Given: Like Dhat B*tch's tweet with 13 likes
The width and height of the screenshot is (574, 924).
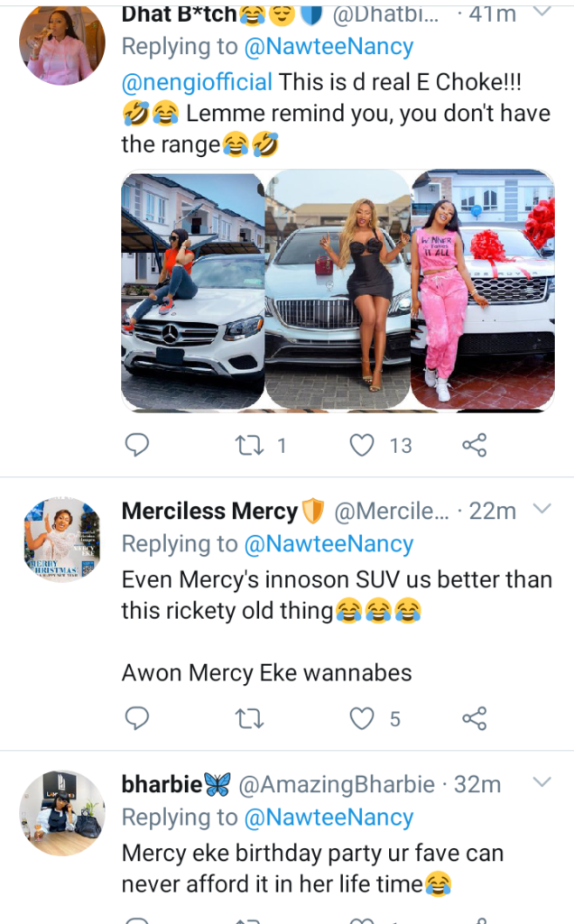Looking at the screenshot, I should (x=362, y=444).
